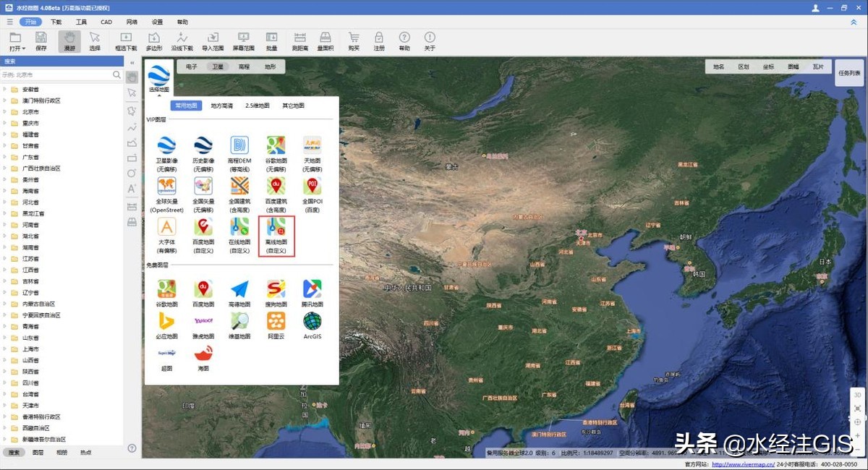Open the 工具 ribbon menu tab

click(81, 22)
